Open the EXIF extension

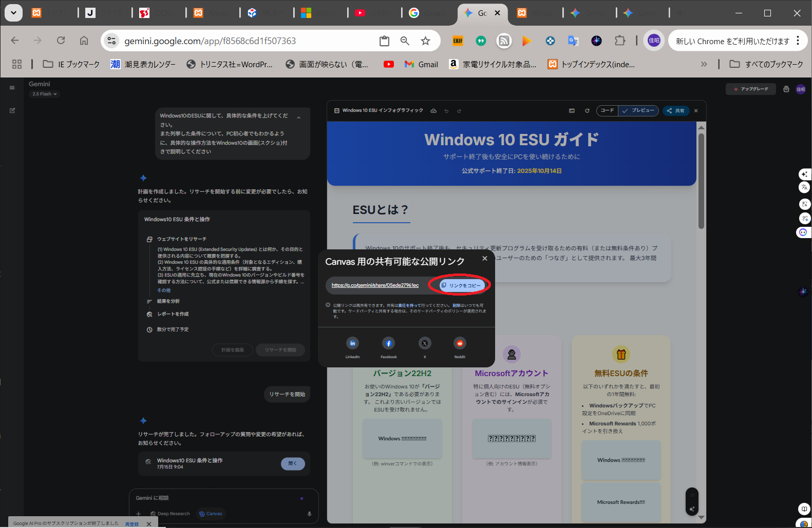pos(458,41)
